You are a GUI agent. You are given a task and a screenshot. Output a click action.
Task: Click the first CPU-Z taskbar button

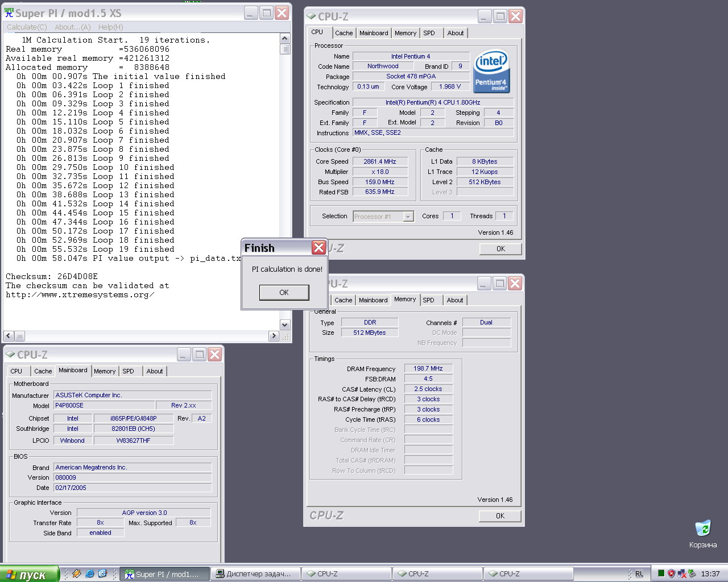(346, 574)
